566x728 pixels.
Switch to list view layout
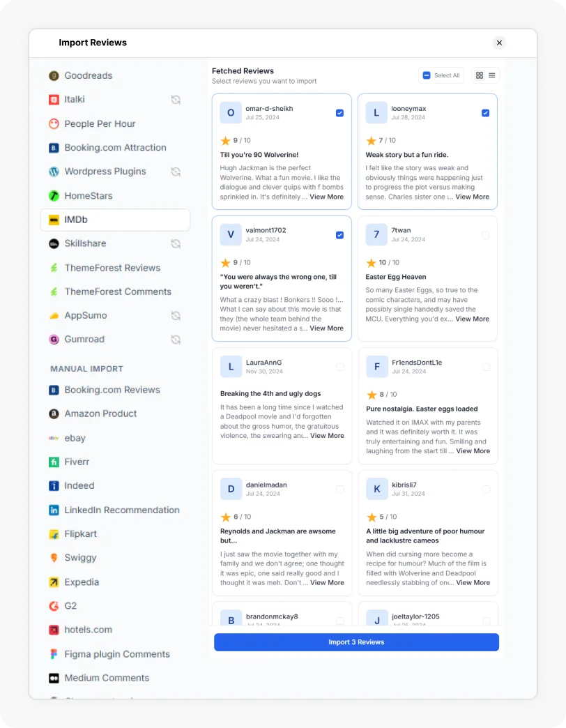coord(492,75)
